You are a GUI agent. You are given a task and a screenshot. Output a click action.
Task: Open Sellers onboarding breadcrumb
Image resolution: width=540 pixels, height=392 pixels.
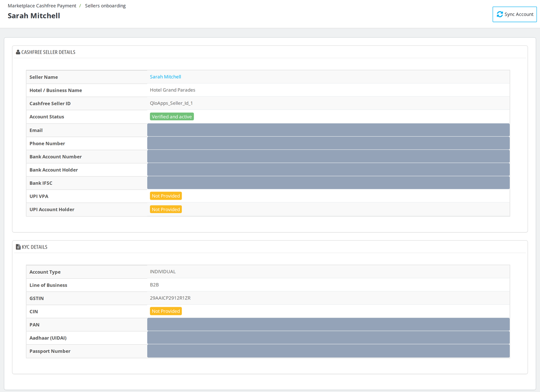pyautogui.click(x=105, y=6)
